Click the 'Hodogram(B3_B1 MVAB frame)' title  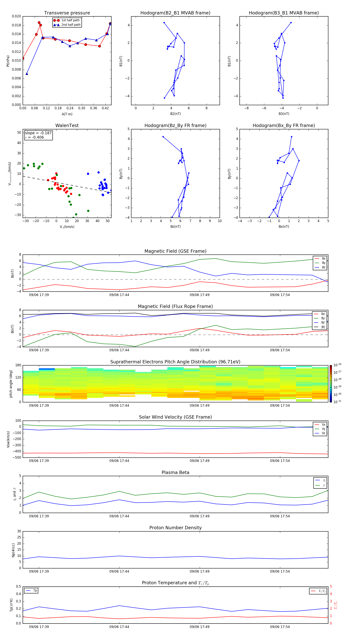[x=284, y=13]
